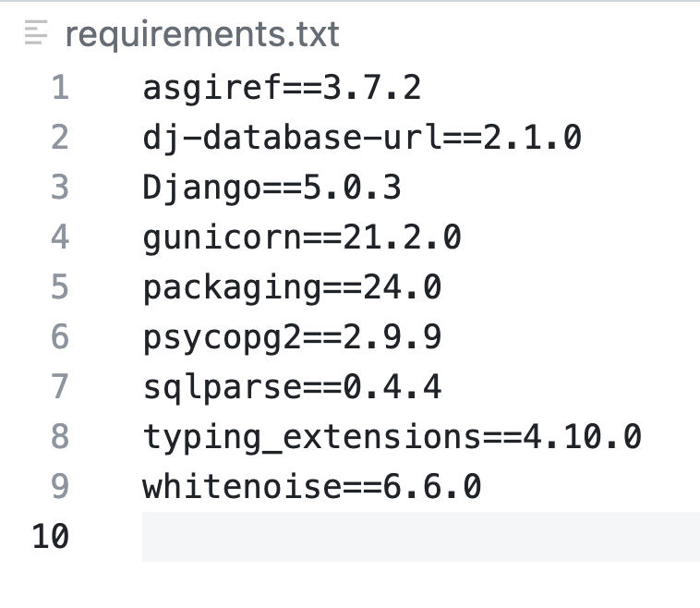This screenshot has height=608, width=700.
Task: Click line number 8 in the gutter
Action: pos(59,437)
